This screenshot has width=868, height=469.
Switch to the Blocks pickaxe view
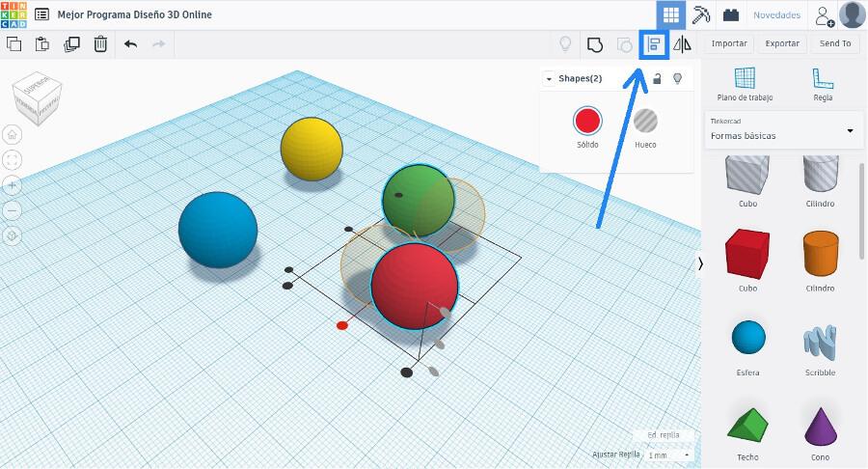pyautogui.click(x=701, y=14)
